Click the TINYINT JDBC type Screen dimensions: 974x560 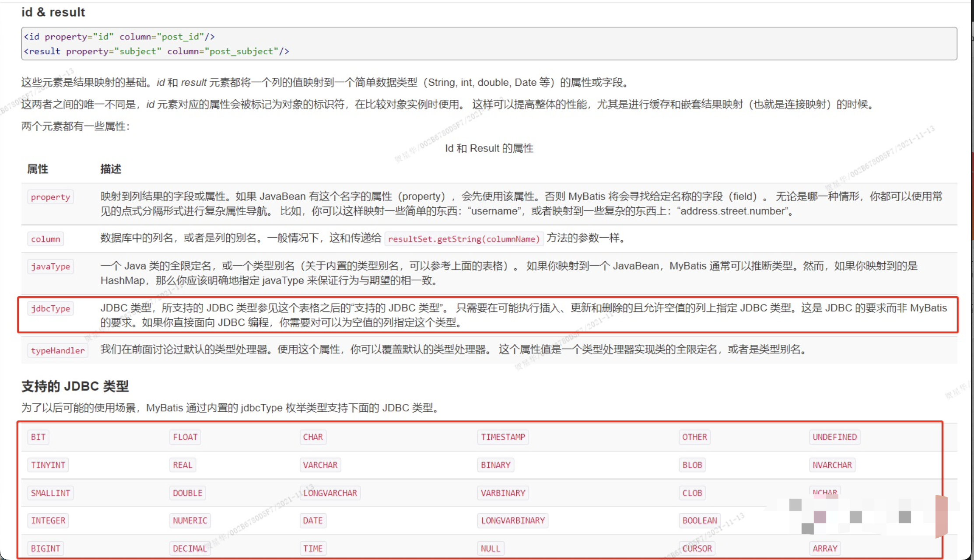click(48, 465)
